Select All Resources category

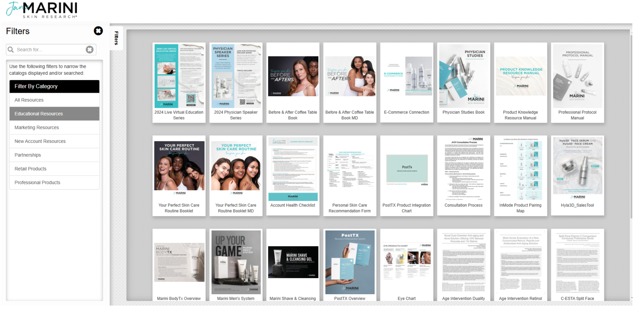pyautogui.click(x=55, y=100)
